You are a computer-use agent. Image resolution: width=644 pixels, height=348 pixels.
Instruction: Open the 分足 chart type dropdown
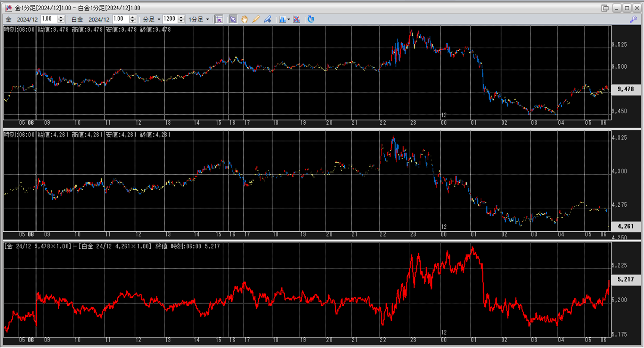[x=152, y=19]
